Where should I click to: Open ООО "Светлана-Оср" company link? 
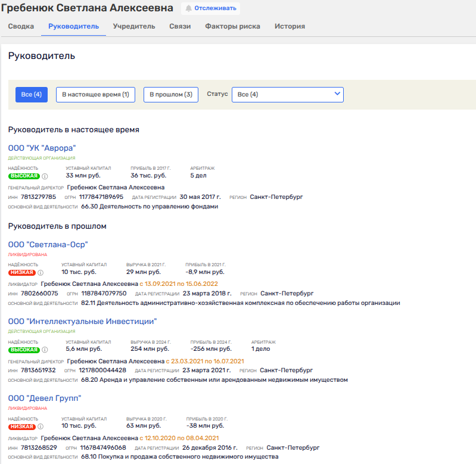pos(48,244)
